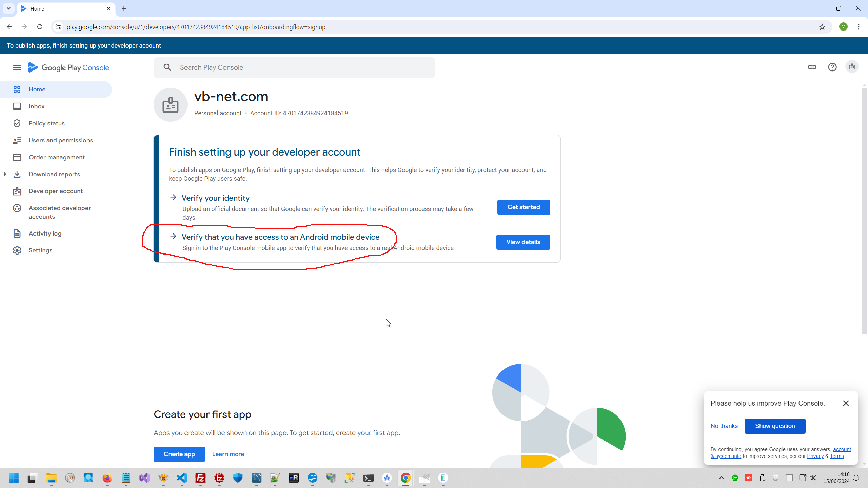Go to Policy status page
This screenshot has width=868, height=488.
tap(46, 123)
